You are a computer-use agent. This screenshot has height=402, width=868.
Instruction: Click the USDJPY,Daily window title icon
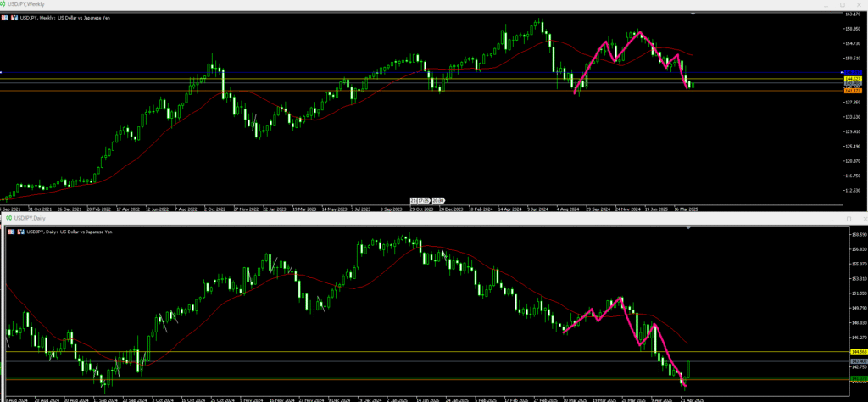[x=8, y=218]
